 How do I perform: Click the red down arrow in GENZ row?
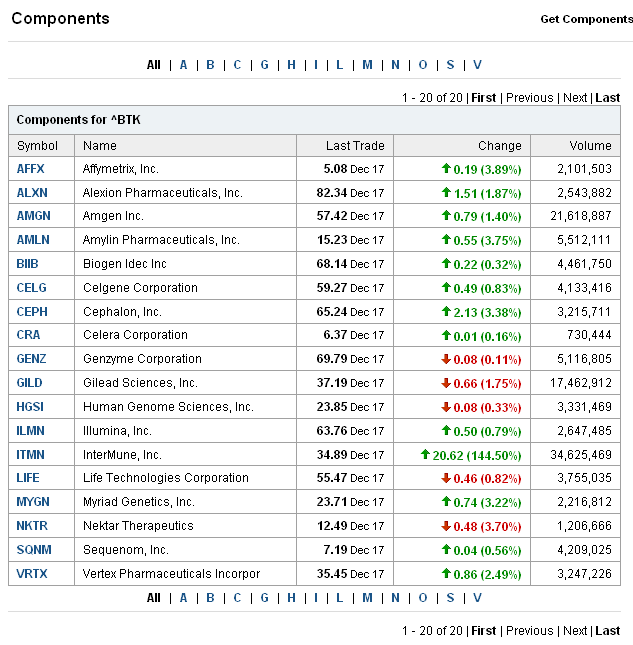446,359
